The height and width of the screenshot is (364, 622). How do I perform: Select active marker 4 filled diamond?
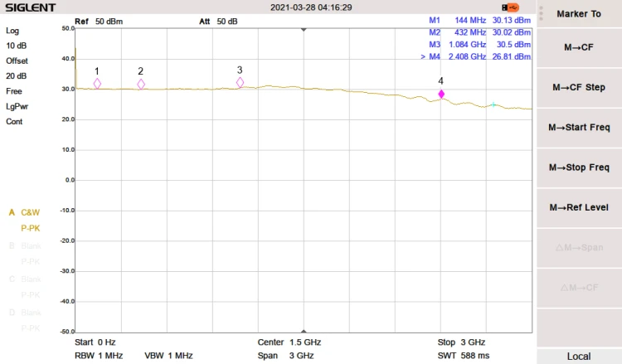pyautogui.click(x=441, y=94)
